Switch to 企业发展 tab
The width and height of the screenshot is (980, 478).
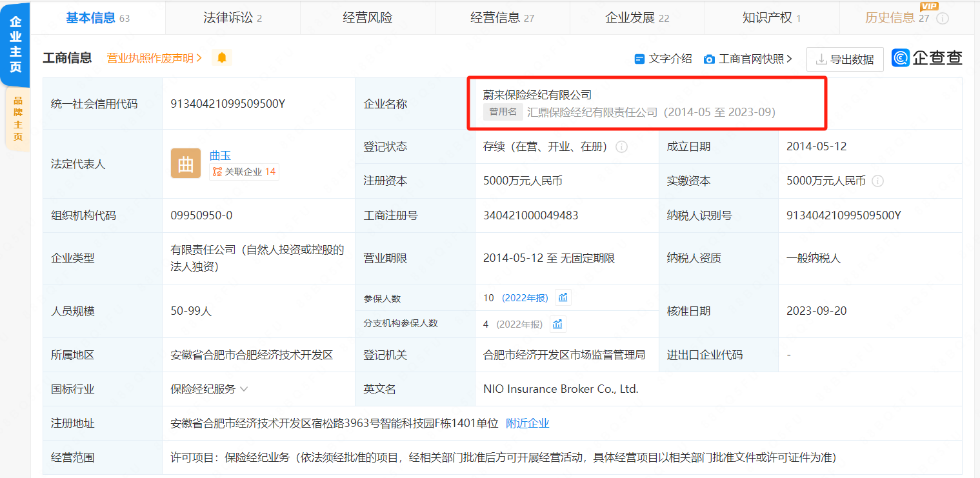pyautogui.click(x=637, y=18)
